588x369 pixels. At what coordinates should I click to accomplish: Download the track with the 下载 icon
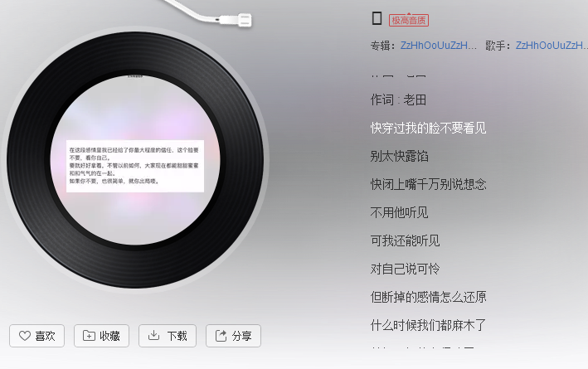tap(153, 335)
